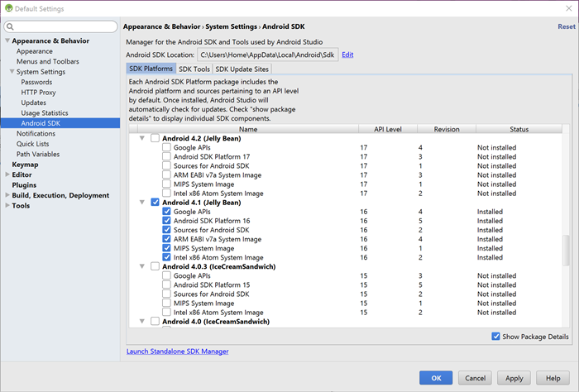Open Usage Statistics settings

pos(45,113)
